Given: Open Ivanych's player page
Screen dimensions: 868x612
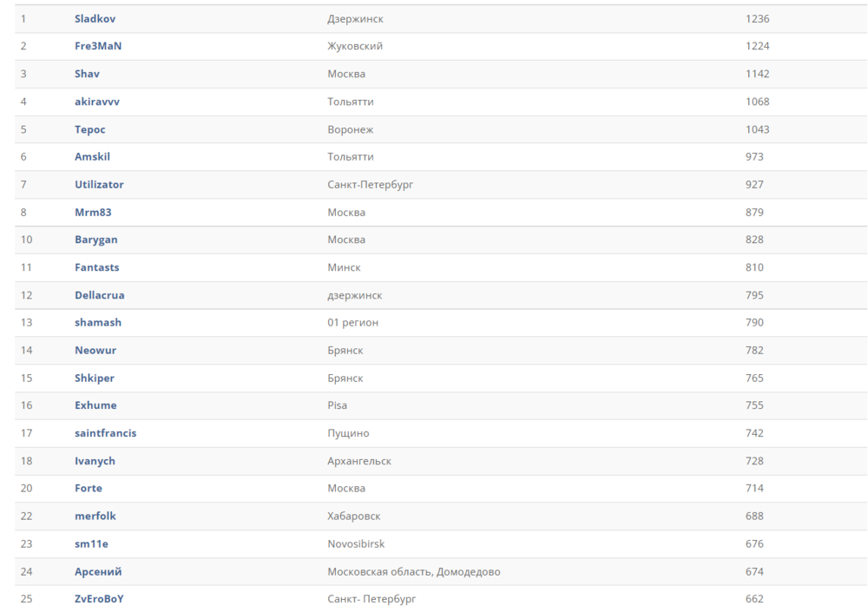Looking at the screenshot, I should [x=95, y=461].
